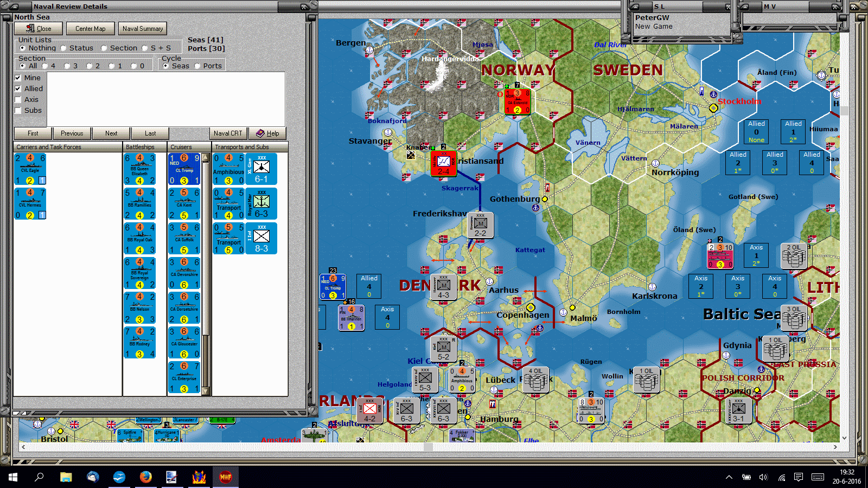Choose the BB Royal Sovereign counter

pyautogui.click(x=140, y=273)
